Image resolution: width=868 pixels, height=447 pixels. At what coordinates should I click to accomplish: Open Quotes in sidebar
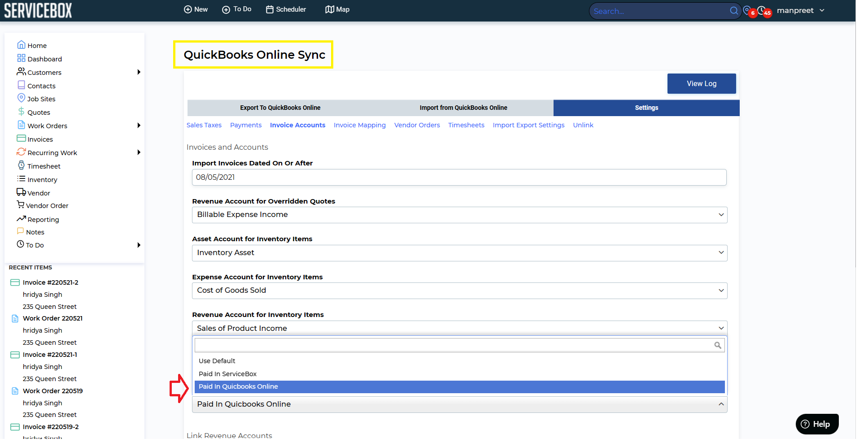(34, 112)
